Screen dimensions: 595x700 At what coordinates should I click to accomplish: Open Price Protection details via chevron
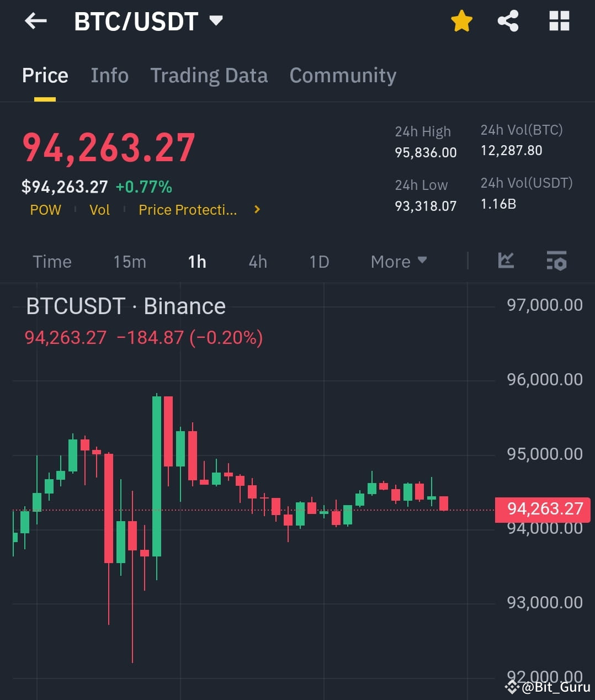point(256,210)
